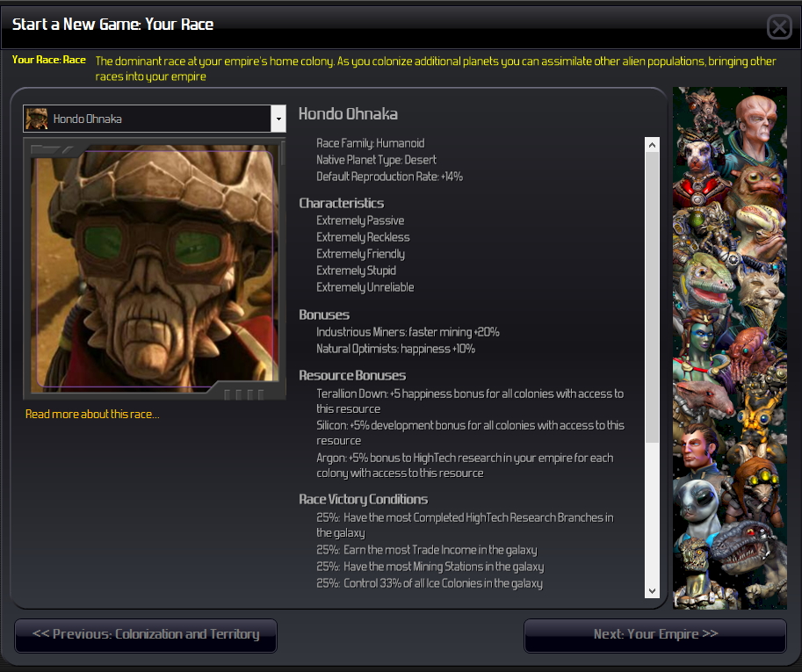
Task: Click 'Extremely Friendly' characteristic
Action: coord(361,254)
